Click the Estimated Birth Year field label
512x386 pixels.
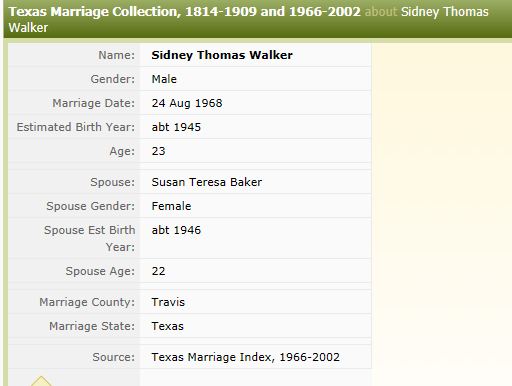coord(76,127)
